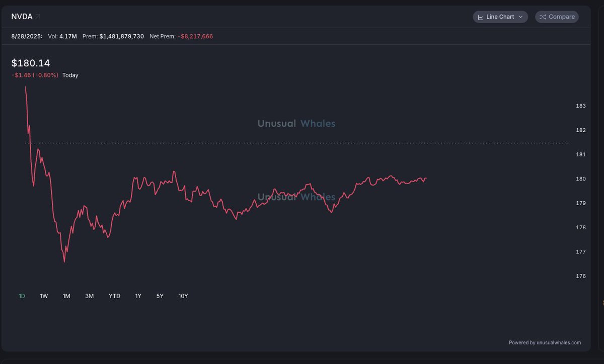Click the Compare button
Image resolution: width=604 pixels, height=364 pixels.
pos(557,17)
